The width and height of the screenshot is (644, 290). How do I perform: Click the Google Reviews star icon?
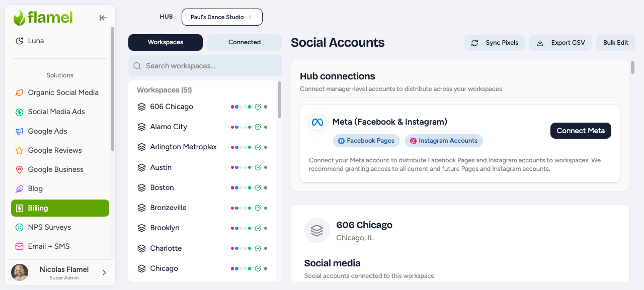click(x=19, y=150)
